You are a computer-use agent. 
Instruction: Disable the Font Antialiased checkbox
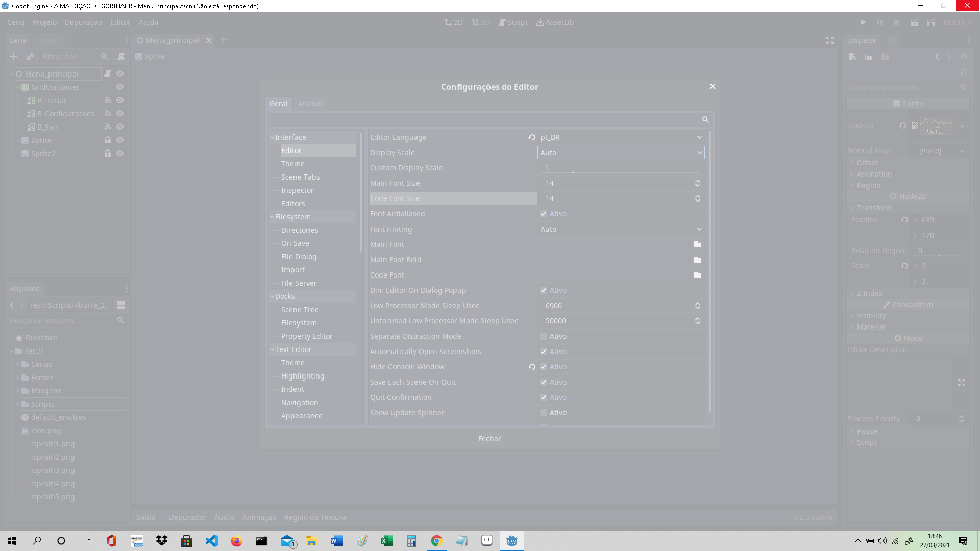click(x=544, y=214)
